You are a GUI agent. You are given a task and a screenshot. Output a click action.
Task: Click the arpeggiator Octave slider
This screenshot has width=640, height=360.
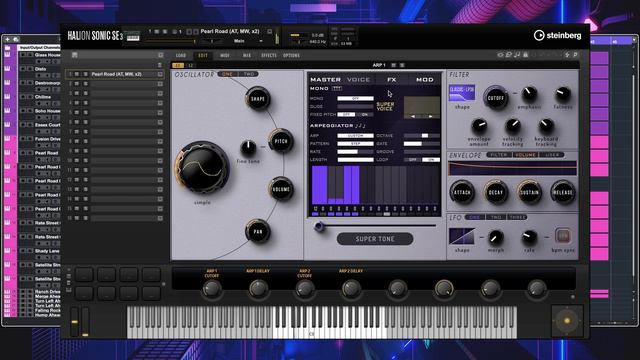422,136
